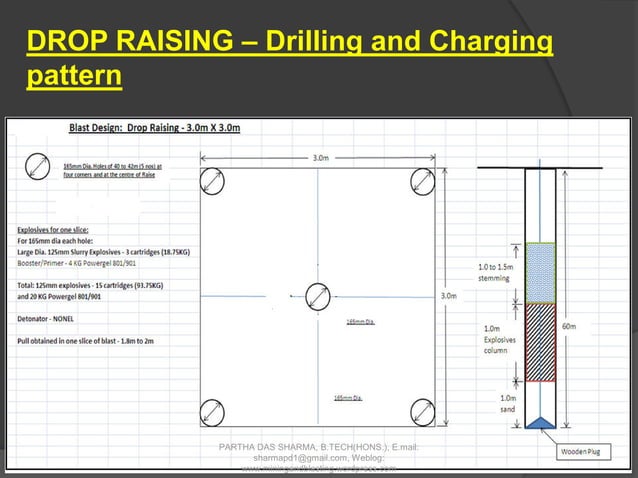Click the top-right corner drill hole

423,182
